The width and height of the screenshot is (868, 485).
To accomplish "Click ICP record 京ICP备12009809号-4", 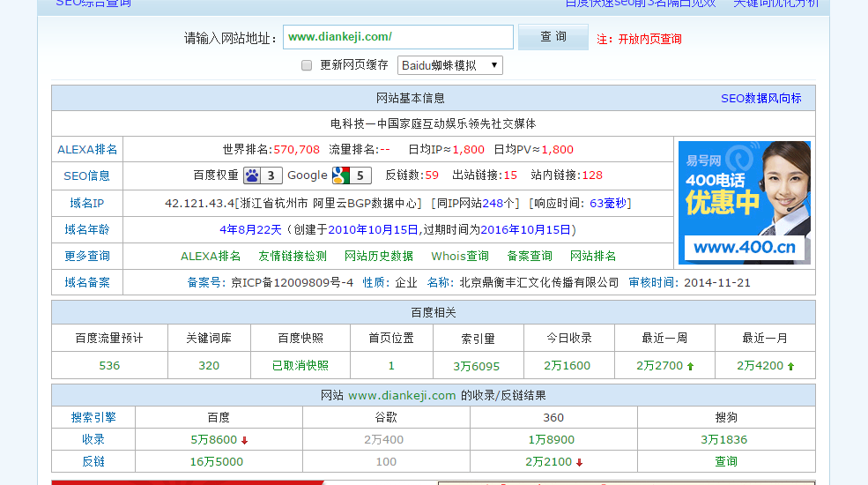I will click(292, 283).
